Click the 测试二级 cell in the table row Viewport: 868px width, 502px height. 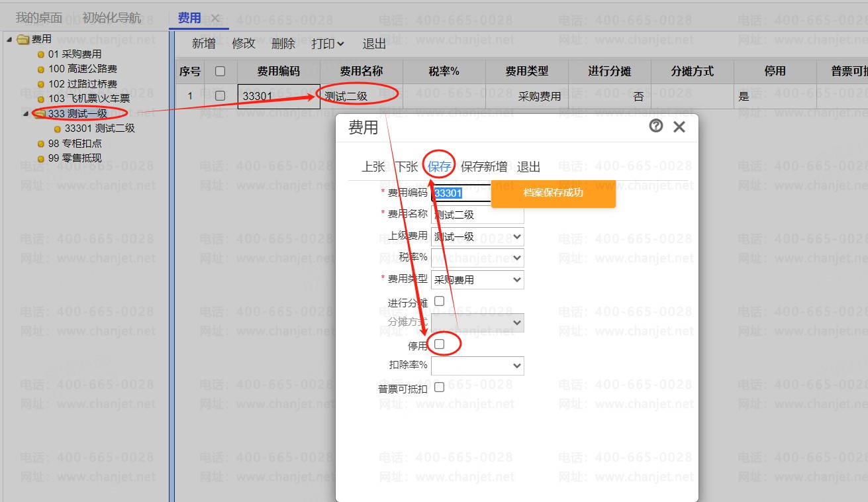coord(362,96)
